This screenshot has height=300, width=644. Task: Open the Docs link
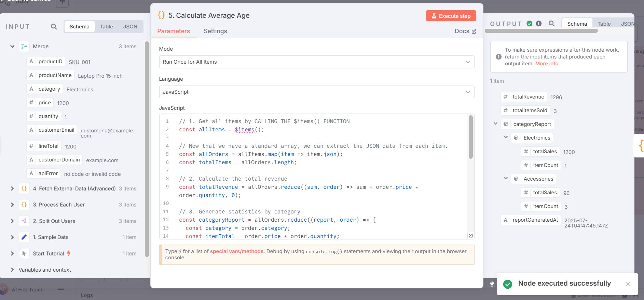coord(465,31)
